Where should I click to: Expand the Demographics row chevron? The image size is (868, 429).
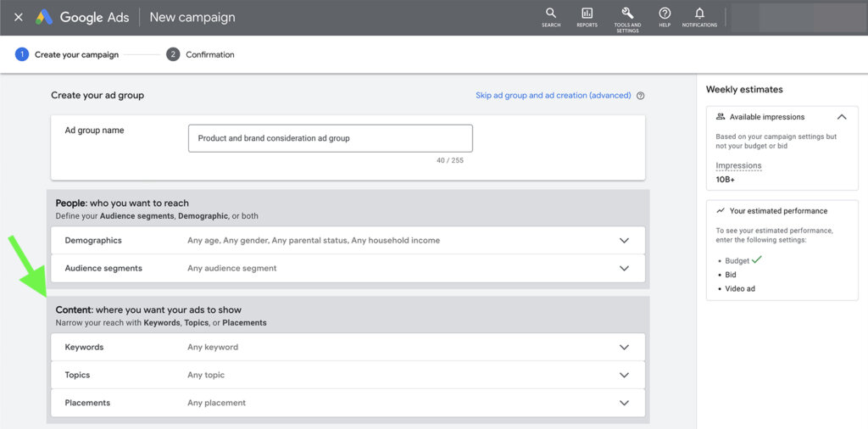[625, 240]
